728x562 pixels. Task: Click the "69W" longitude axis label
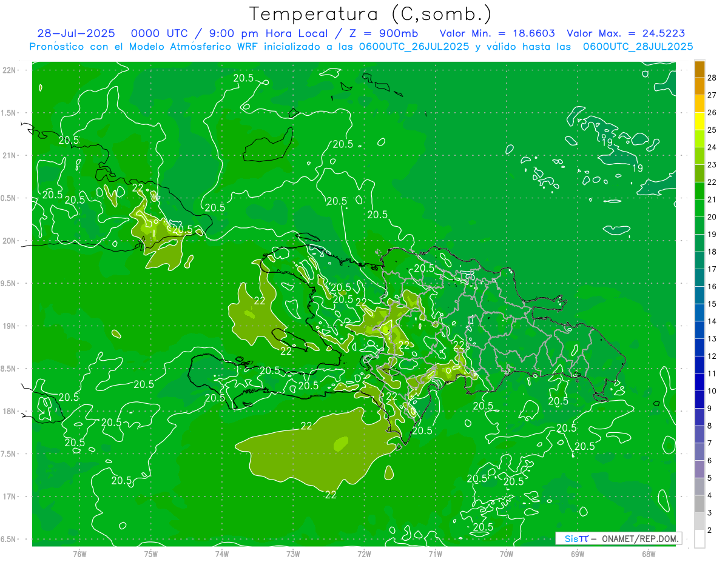coord(578,554)
